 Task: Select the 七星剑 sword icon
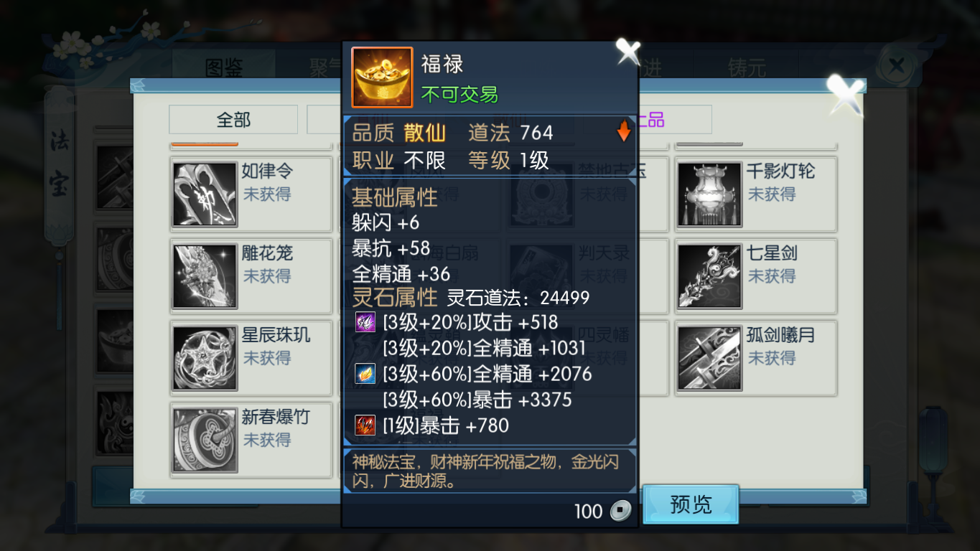(709, 276)
